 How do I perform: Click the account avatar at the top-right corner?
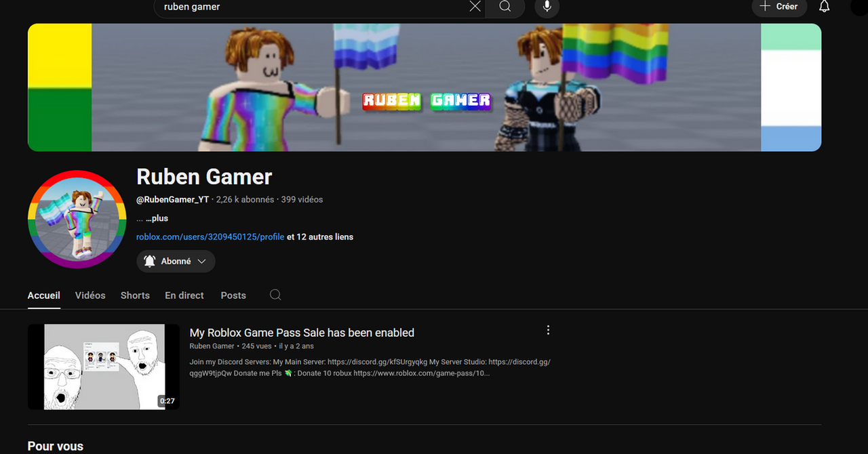pos(859,6)
